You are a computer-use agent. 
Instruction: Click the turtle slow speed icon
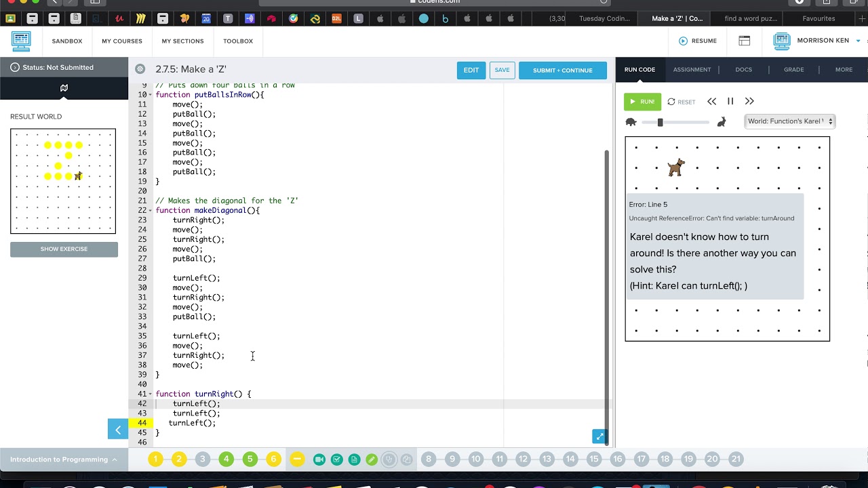click(x=631, y=122)
